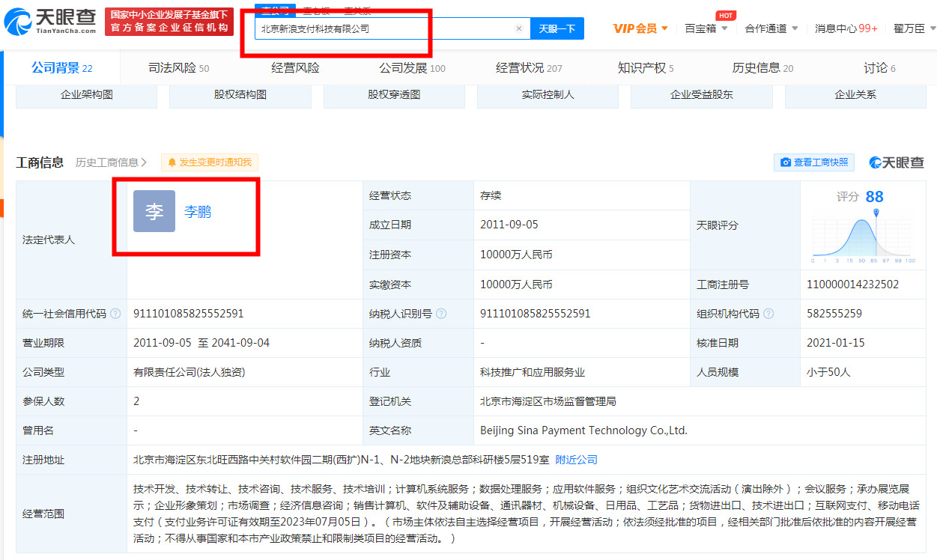Click the staff size 小于50人

[828, 372]
